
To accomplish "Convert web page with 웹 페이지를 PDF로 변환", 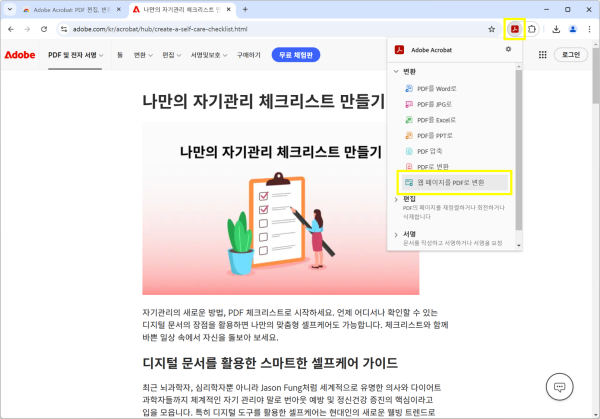I will click(454, 183).
